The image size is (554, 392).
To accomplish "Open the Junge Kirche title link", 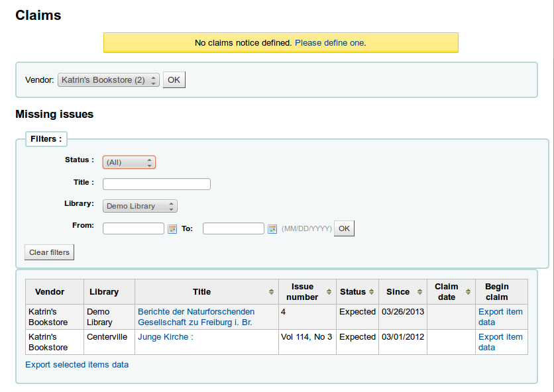I will pos(165,336).
